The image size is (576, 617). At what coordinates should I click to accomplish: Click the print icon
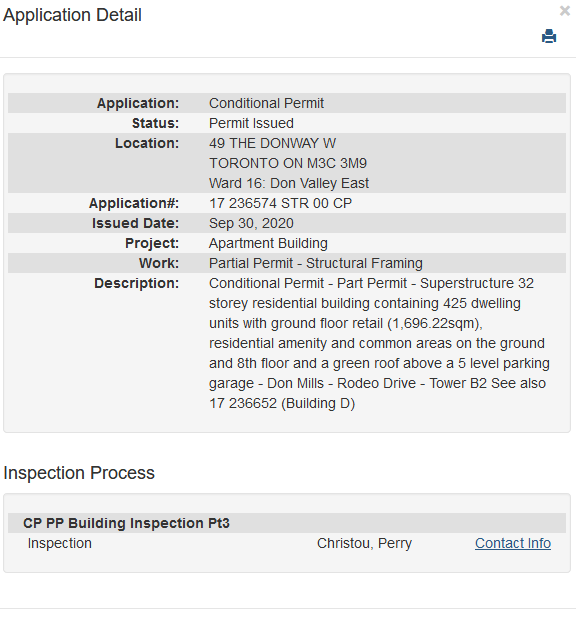point(549,36)
